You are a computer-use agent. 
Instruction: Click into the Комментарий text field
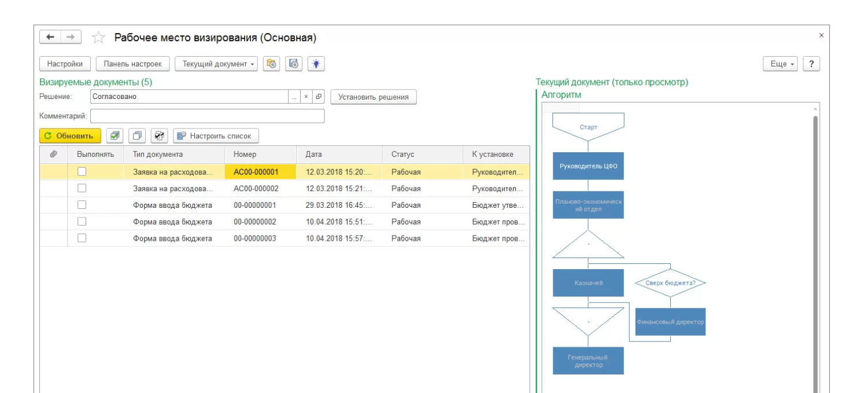(207, 116)
